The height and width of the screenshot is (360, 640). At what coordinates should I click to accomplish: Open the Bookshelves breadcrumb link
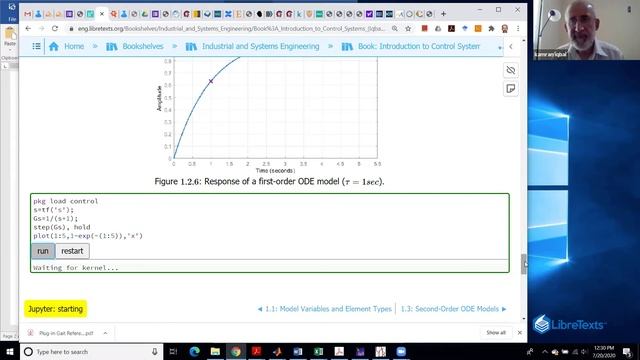tap(135, 47)
